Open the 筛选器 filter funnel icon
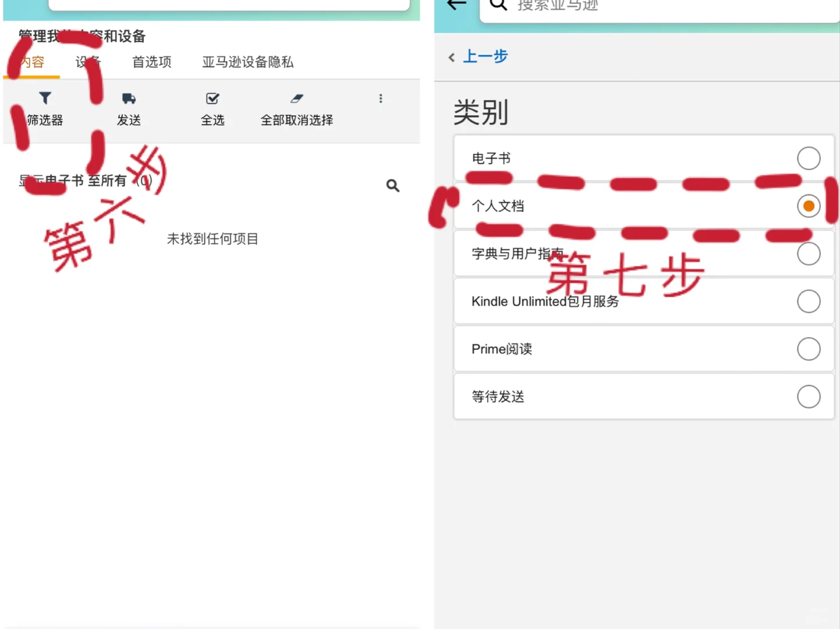This screenshot has width=840, height=629. coord(45,98)
